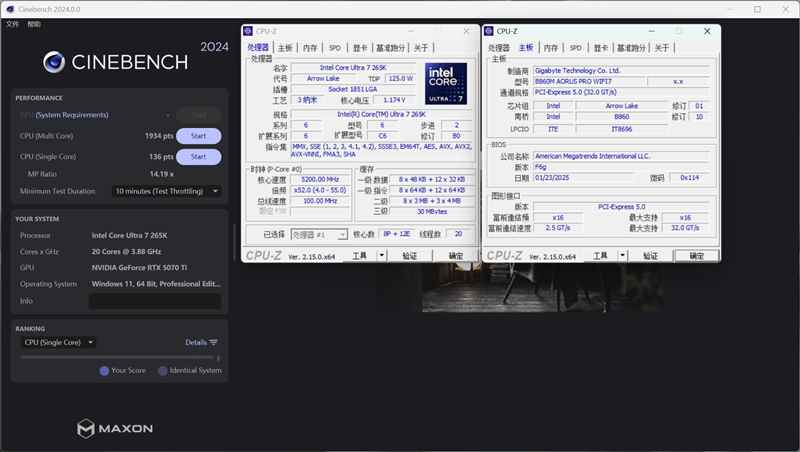This screenshot has width=800, height=452.
Task: Click the Gigabyte Technology Co. Ltd. field
Action: (x=621, y=70)
